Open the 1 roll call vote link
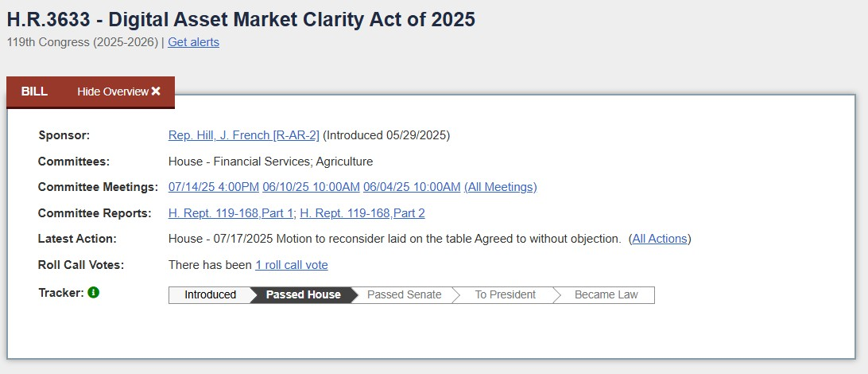 tap(292, 265)
